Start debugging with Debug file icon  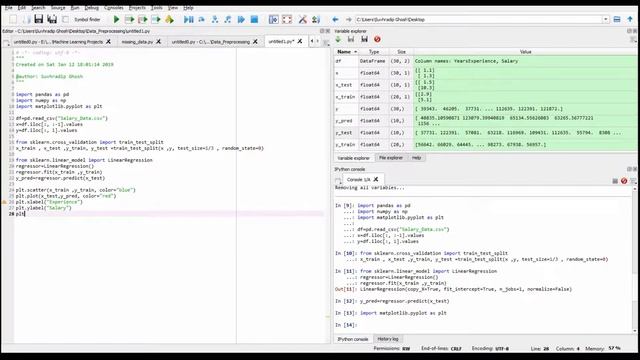click(189, 19)
